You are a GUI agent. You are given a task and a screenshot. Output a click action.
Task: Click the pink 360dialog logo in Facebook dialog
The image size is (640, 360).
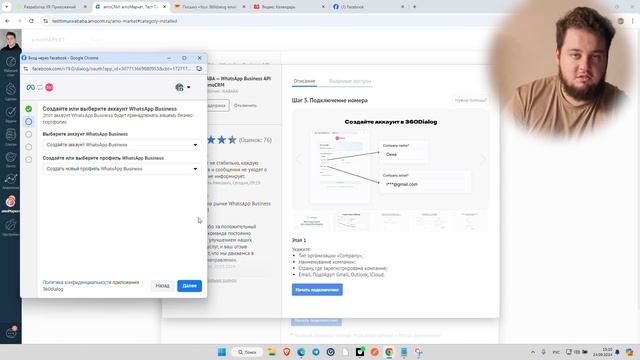49,87
